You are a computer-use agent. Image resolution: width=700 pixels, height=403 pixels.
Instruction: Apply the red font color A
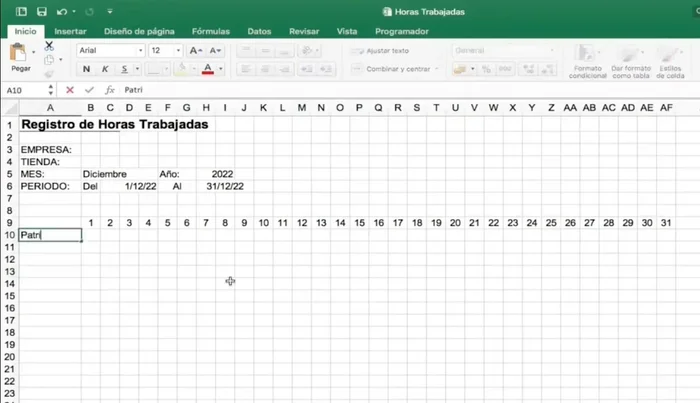tap(208, 69)
